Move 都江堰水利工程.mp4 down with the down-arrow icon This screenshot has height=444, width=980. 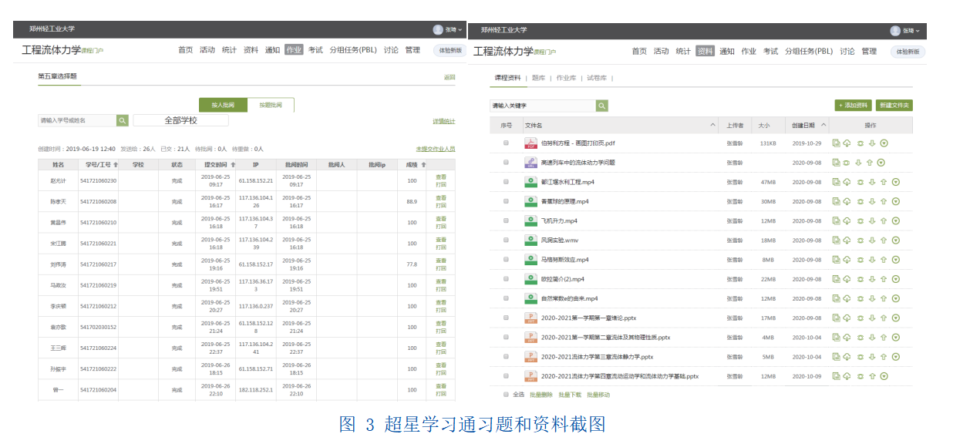pos(872,182)
